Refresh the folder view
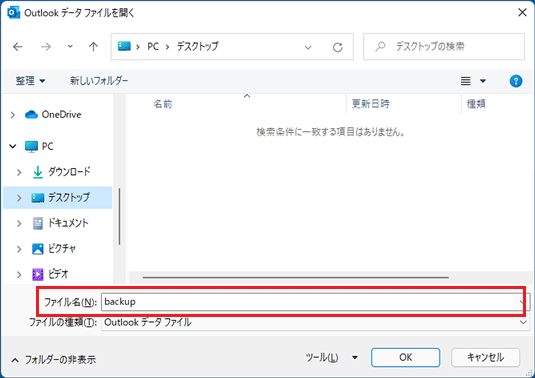535x378 pixels. click(337, 47)
